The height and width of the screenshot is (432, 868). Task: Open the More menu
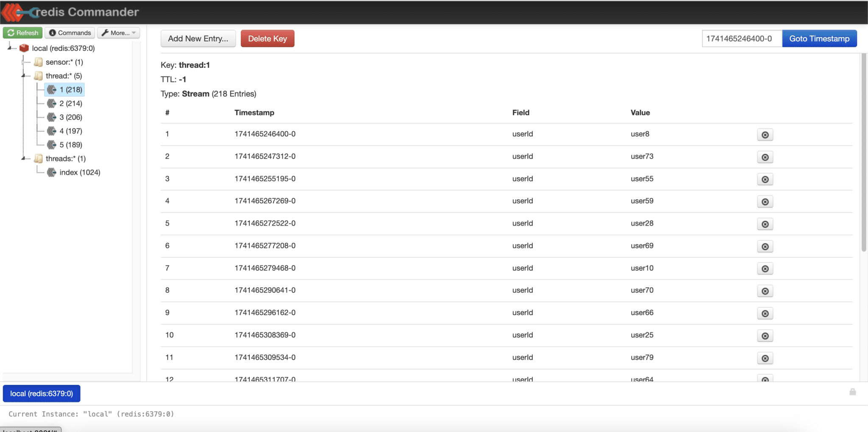pyautogui.click(x=118, y=33)
